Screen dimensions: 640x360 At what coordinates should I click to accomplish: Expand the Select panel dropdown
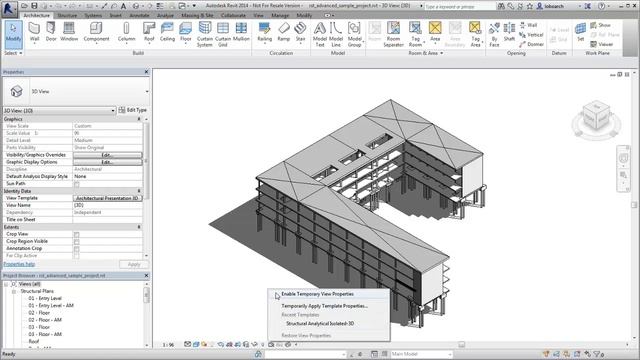tap(13, 53)
